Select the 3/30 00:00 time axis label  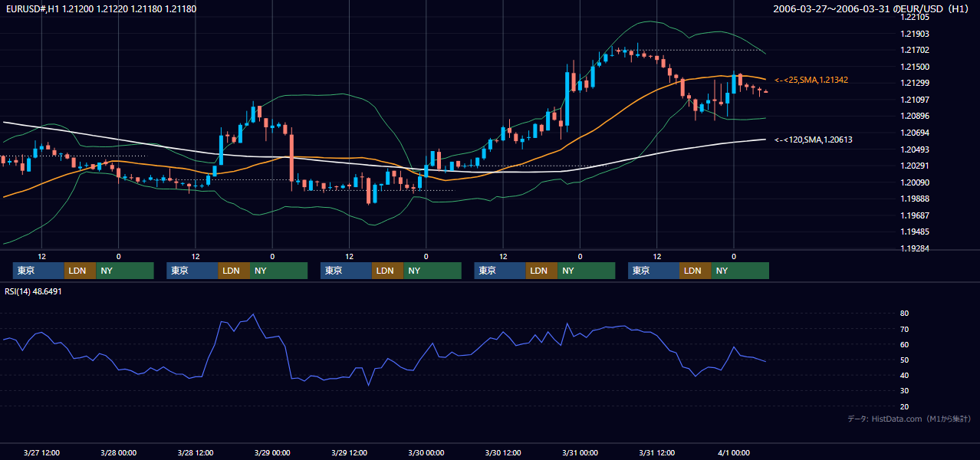[x=426, y=452]
